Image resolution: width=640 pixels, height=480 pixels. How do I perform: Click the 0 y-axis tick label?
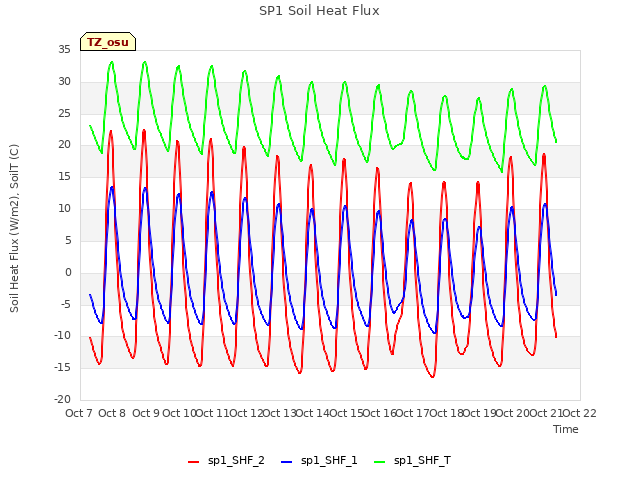68,273
